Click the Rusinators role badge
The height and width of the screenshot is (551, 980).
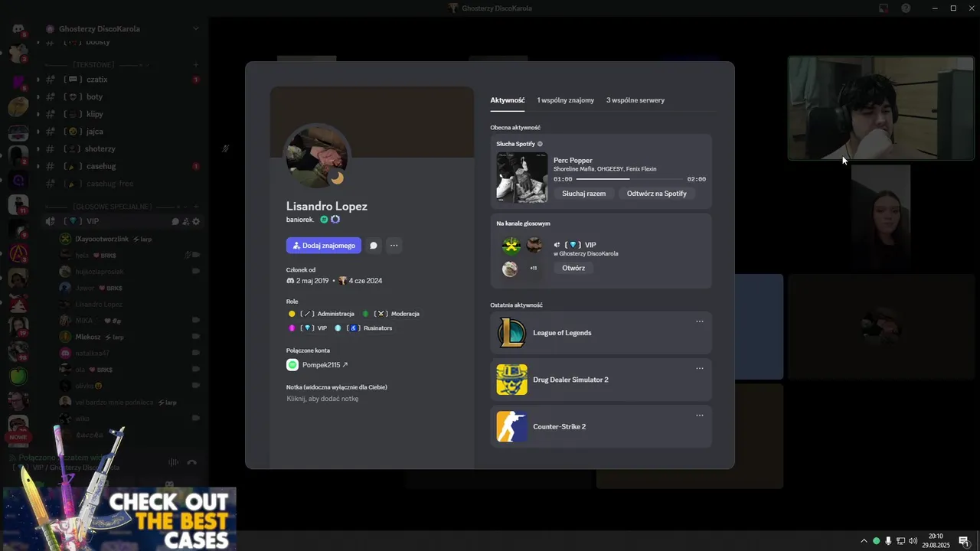click(364, 328)
